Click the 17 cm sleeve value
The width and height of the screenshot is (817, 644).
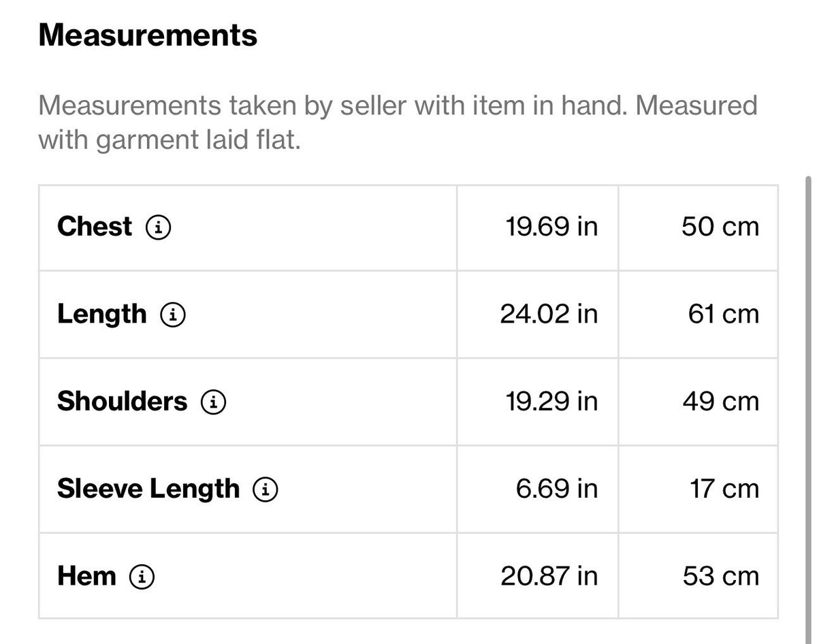coord(724,489)
